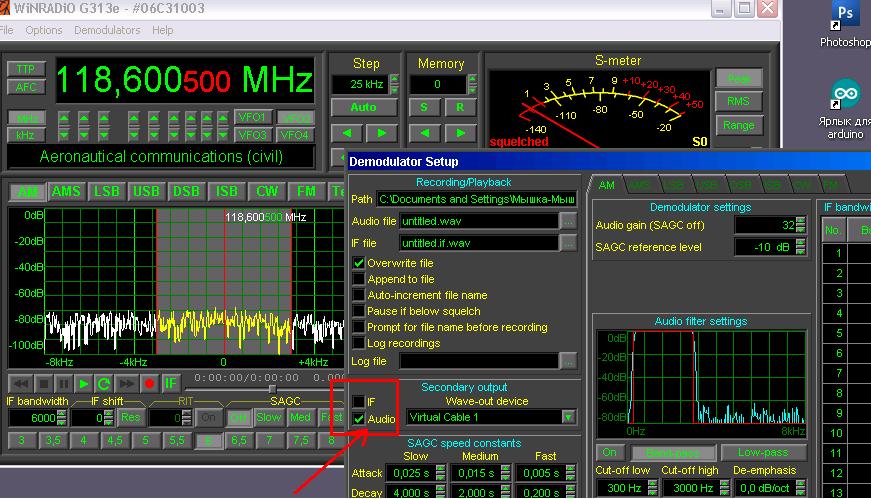
Task: Click the Memory number stepper arrows
Action: [473, 84]
